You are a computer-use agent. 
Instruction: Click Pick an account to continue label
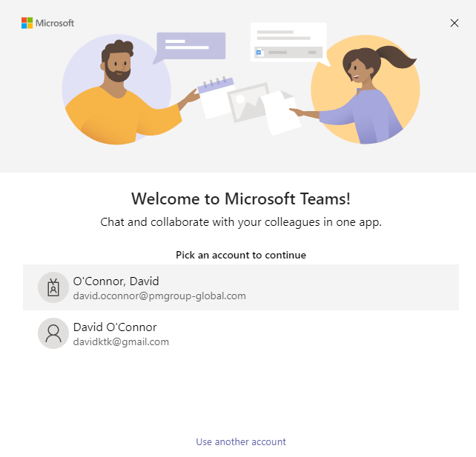pos(241,255)
